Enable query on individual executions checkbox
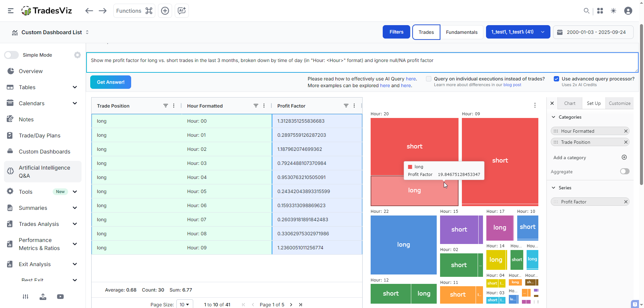 pos(429,79)
